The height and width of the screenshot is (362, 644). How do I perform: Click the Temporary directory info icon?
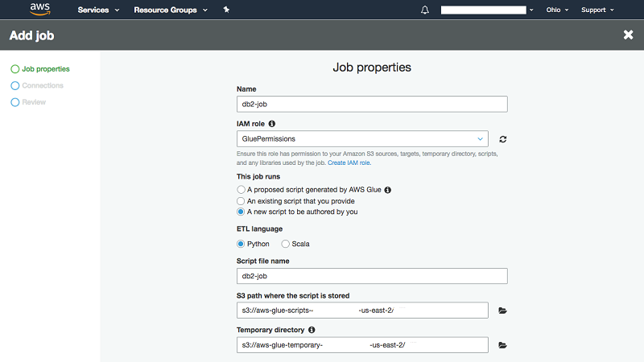pyautogui.click(x=312, y=330)
